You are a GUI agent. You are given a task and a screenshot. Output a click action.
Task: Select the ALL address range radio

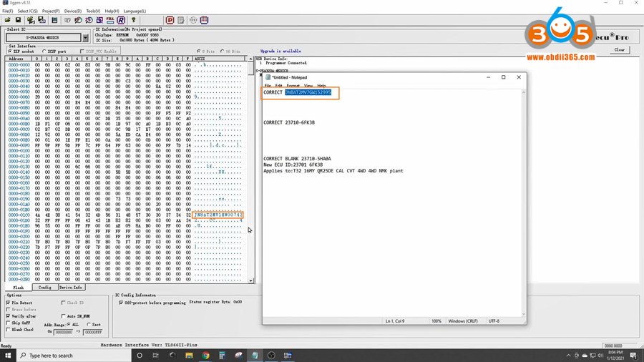tap(69, 324)
